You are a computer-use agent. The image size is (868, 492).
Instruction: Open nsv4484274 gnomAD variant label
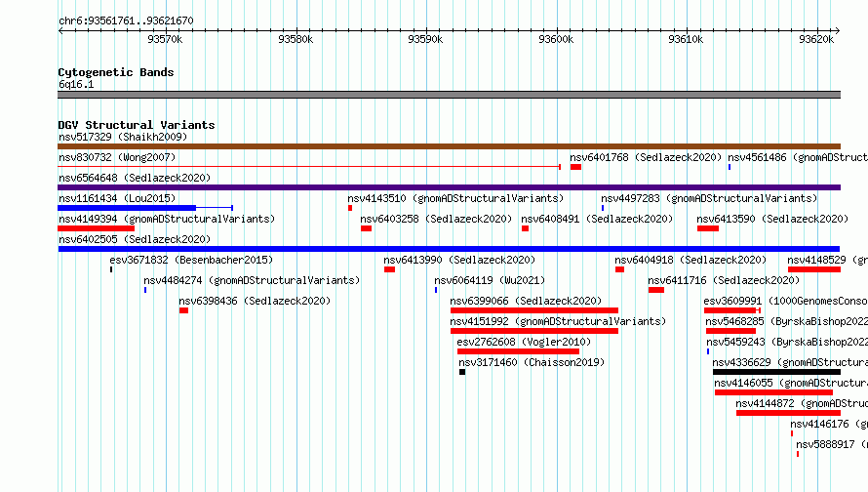pyautogui.click(x=252, y=280)
